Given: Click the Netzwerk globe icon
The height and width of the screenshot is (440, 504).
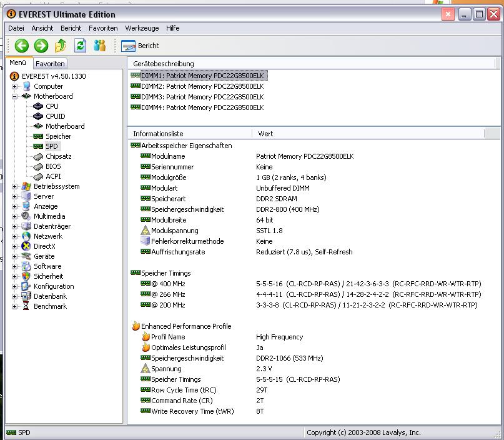Looking at the screenshot, I should 26,236.
